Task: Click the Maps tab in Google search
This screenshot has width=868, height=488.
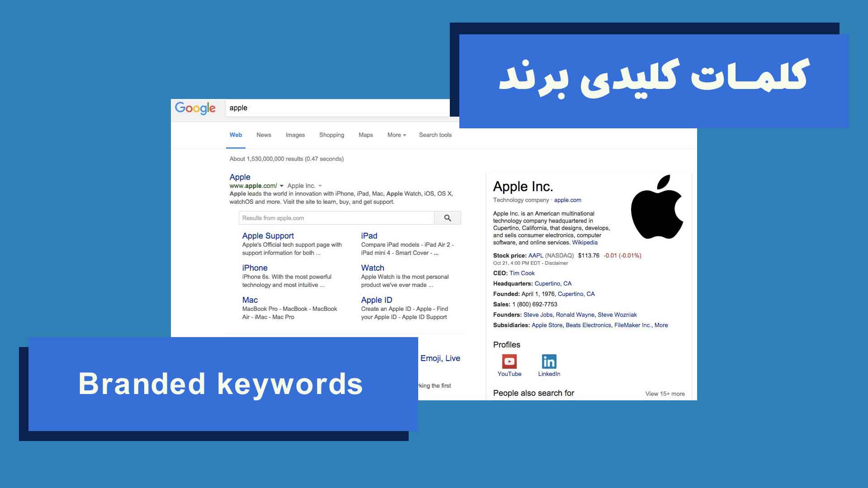Action: click(365, 135)
